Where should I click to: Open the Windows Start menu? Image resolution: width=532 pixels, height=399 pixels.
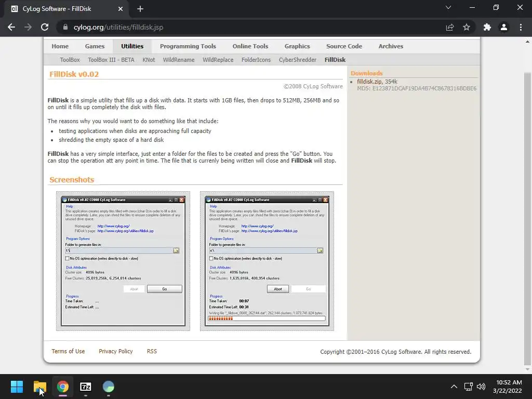pos(17,387)
